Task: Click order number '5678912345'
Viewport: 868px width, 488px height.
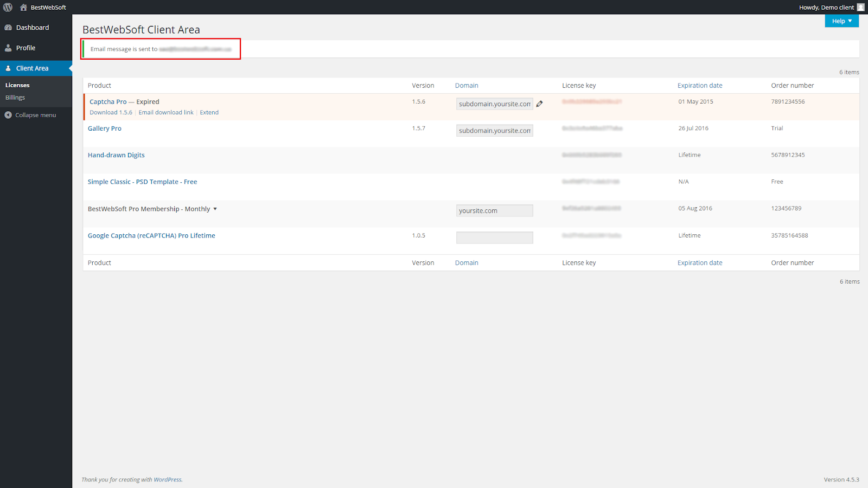Action: 788,155
